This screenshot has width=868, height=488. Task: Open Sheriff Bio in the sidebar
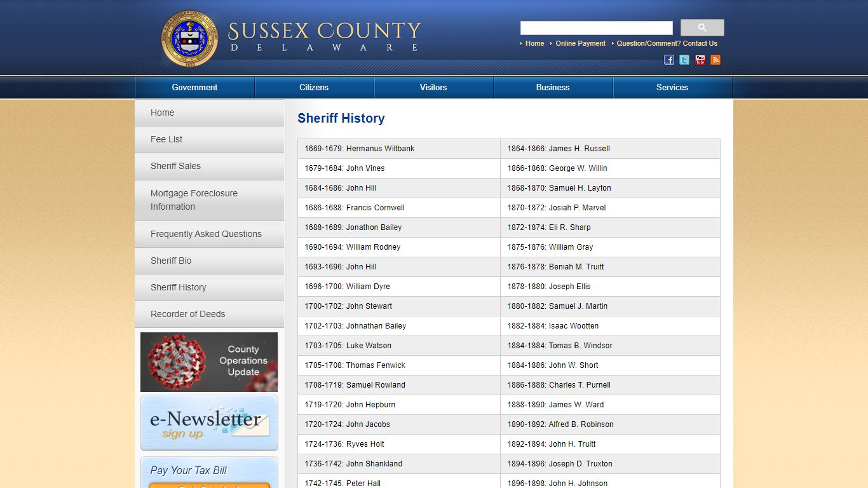(209, 261)
